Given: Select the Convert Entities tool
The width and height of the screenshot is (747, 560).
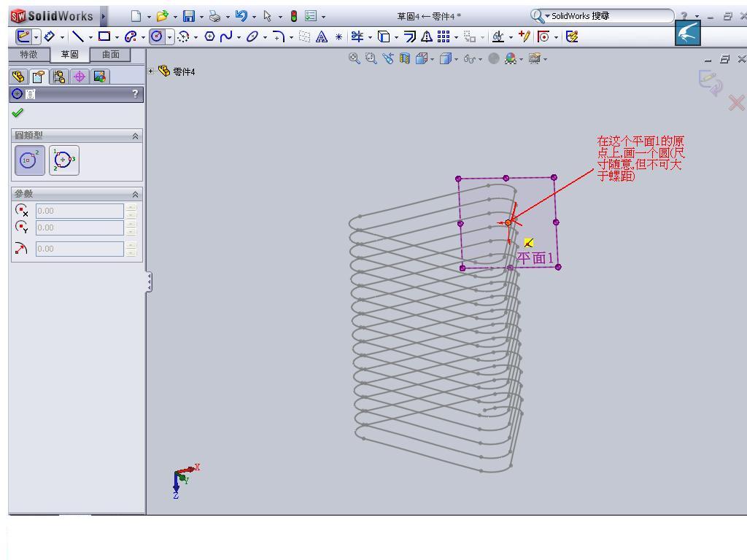Looking at the screenshot, I should 384,36.
